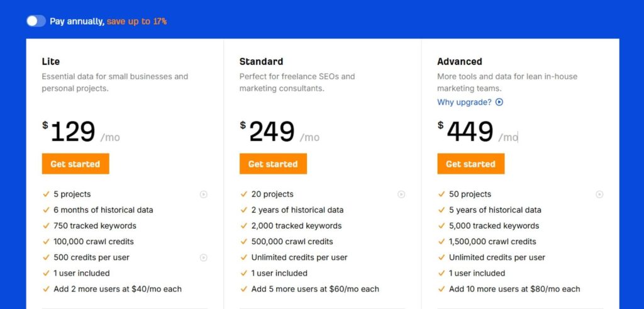This screenshot has width=644, height=309.
Task: Click Add 10 more users at $80/mo each
Action: coord(514,289)
